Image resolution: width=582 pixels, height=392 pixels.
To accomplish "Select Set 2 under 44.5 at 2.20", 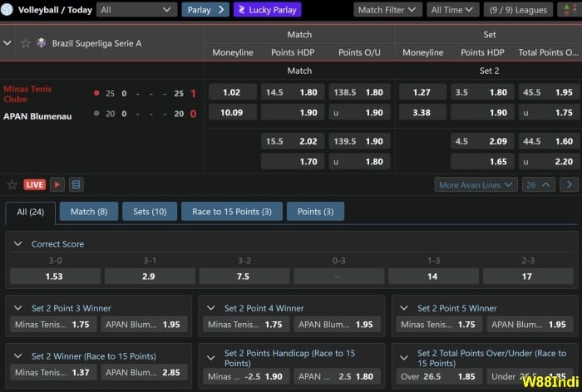I will click(x=549, y=161).
